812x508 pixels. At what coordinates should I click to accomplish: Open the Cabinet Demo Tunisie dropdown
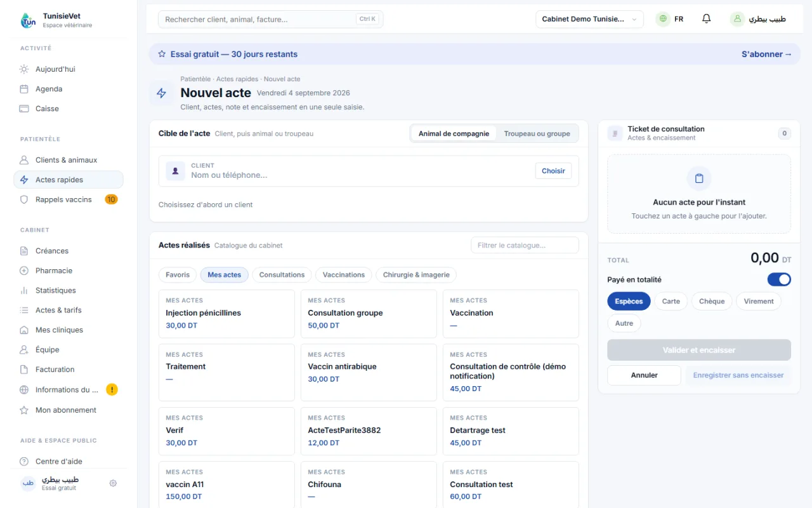tap(589, 19)
